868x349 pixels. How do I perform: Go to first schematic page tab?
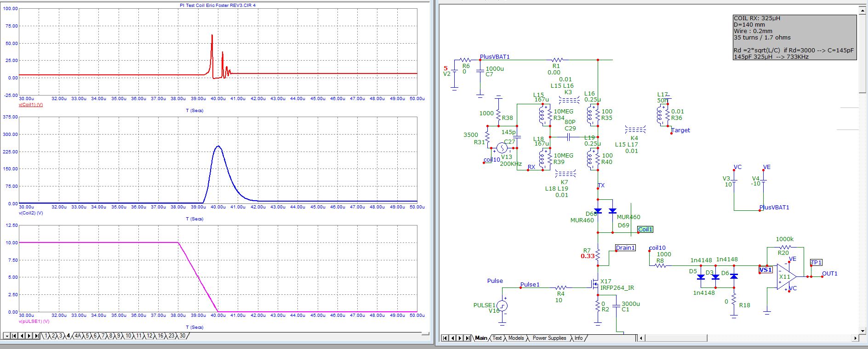pos(445,338)
